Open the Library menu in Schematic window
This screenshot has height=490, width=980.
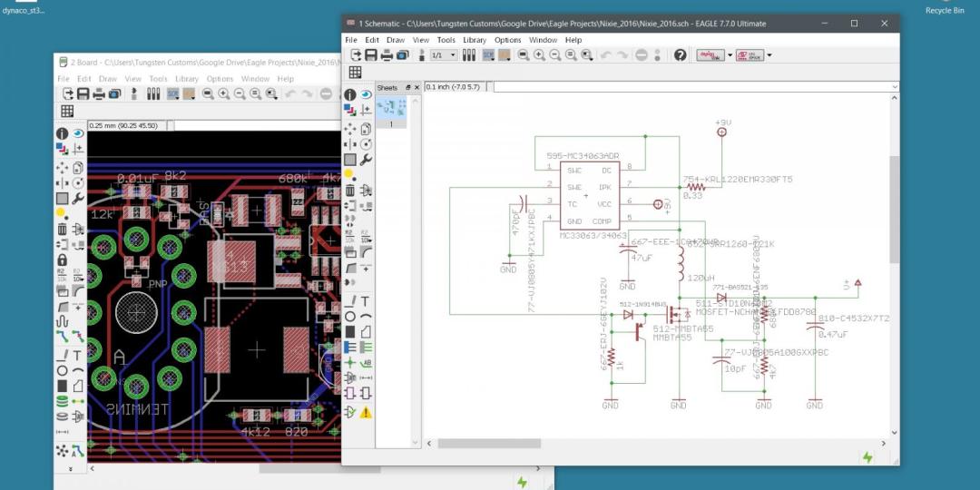point(475,39)
